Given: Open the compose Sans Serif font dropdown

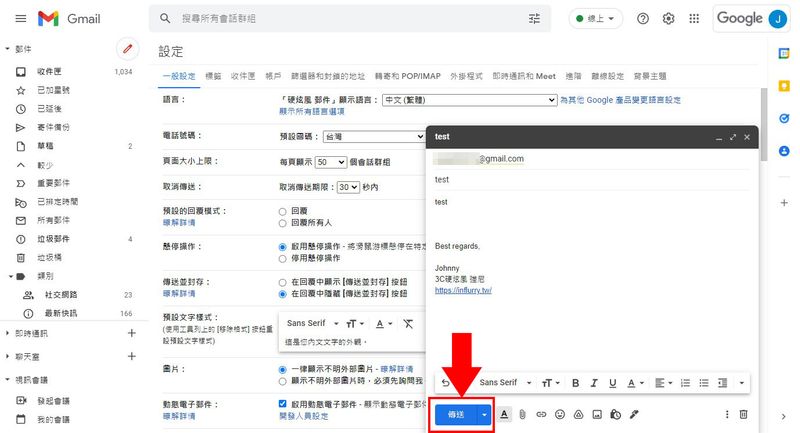Looking at the screenshot, I should click(x=505, y=383).
